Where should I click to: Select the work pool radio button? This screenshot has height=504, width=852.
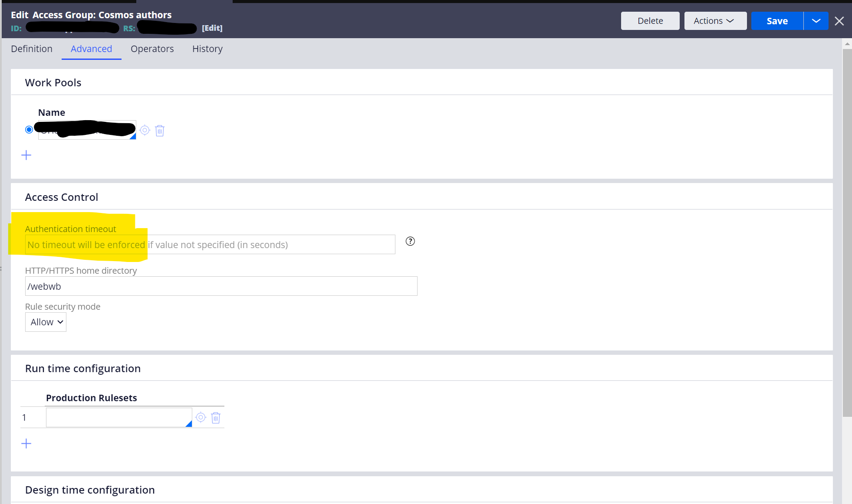[29, 130]
